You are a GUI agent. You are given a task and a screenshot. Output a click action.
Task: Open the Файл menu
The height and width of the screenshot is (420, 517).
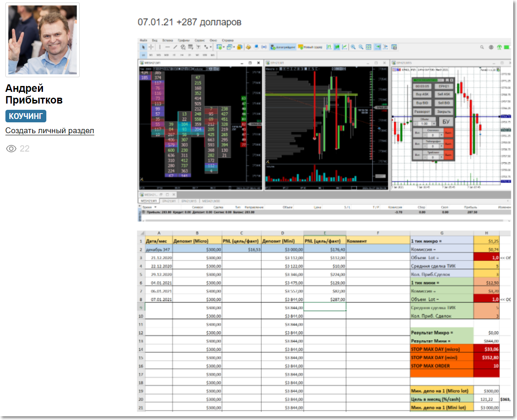coord(144,40)
